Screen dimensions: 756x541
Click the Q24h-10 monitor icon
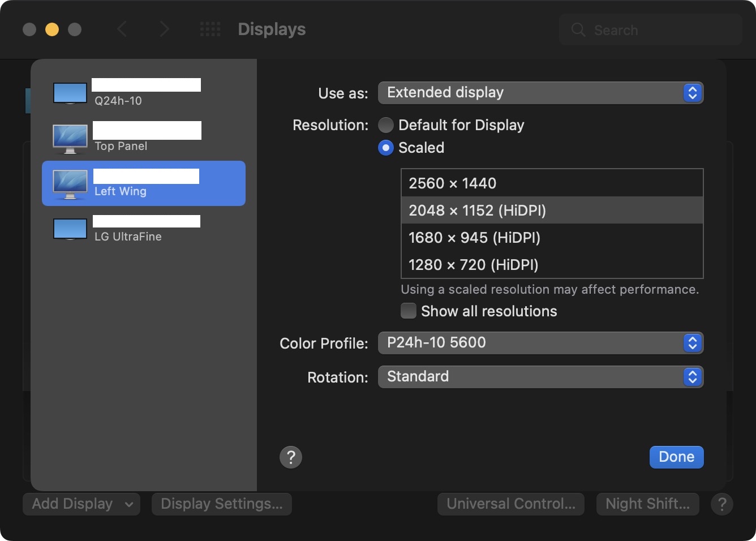pyautogui.click(x=70, y=93)
